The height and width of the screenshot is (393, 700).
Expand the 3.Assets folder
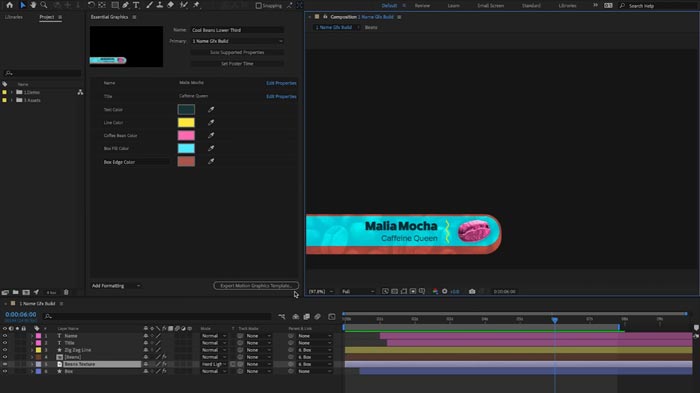pyautogui.click(x=12, y=100)
